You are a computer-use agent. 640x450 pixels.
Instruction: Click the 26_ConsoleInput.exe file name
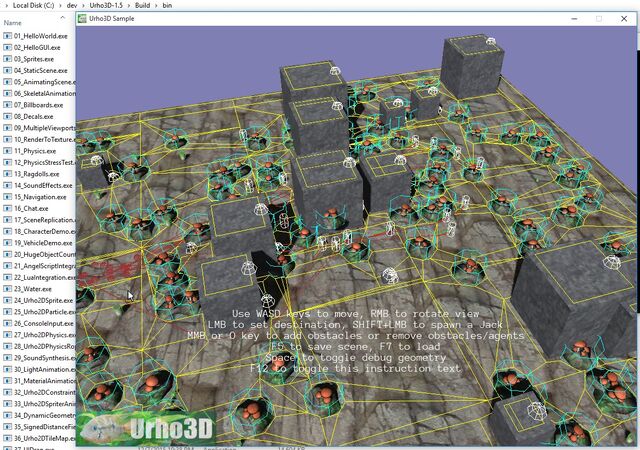[x=44, y=323]
